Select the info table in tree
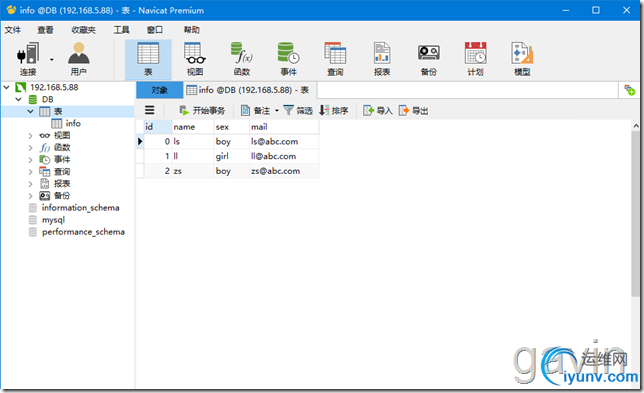Viewport: 644px width, 393px height. (73, 123)
